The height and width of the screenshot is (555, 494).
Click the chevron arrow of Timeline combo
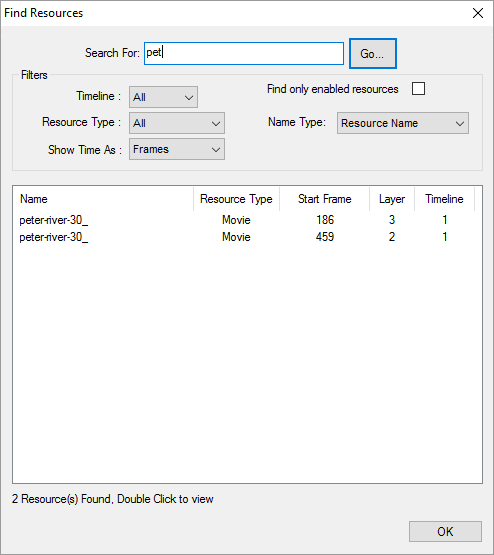coord(189,97)
